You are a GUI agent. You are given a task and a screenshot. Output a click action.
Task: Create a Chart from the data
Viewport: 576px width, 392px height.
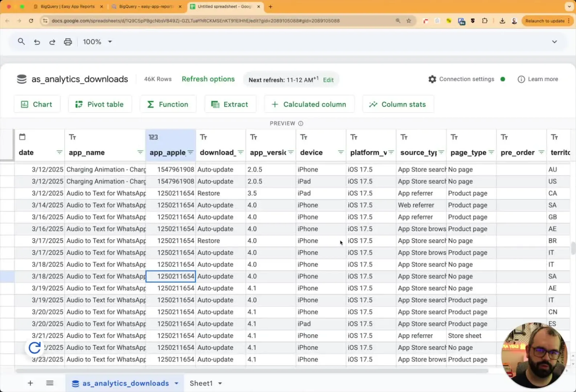click(x=37, y=104)
